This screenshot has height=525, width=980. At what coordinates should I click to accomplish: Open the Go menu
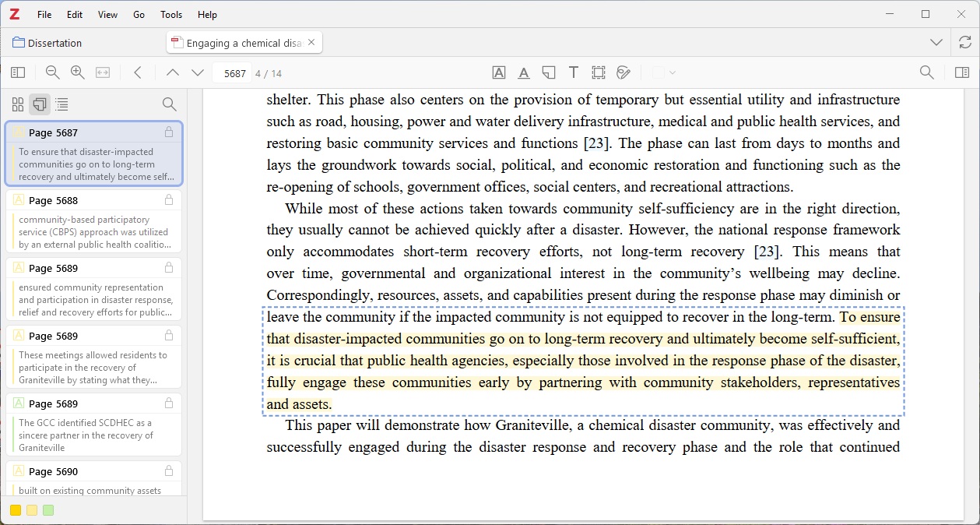139,14
